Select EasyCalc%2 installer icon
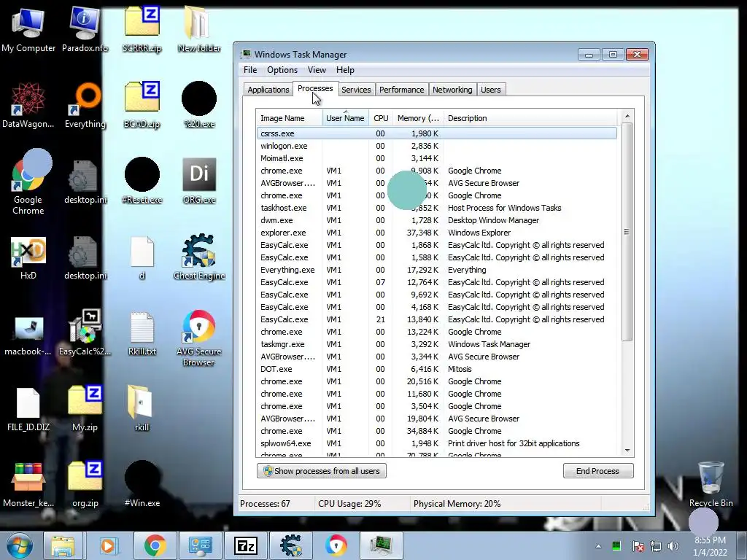The width and height of the screenshot is (747, 560). point(85,333)
